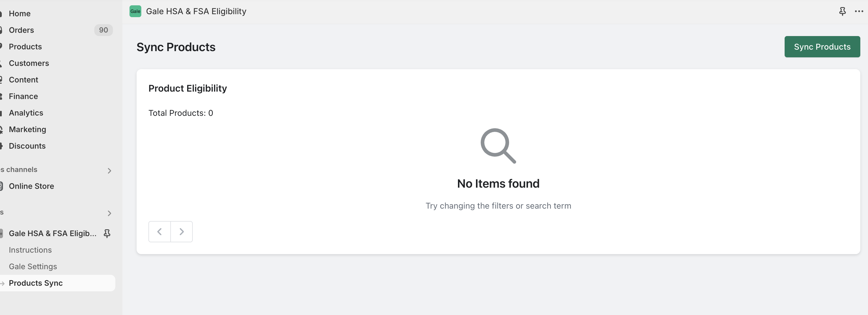Click the Orders count badge showing 90
This screenshot has width=868, height=315.
[x=103, y=30]
